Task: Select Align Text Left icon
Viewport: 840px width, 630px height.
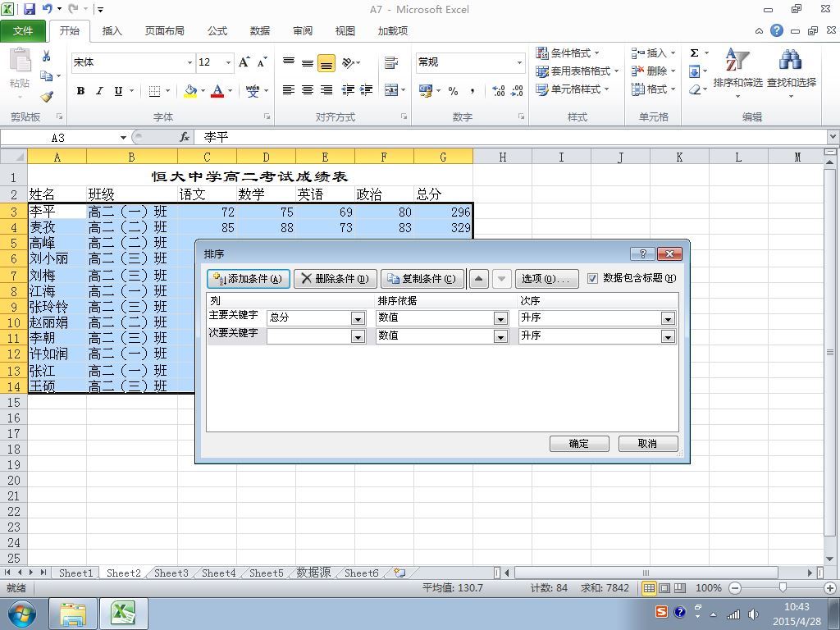Action: (x=289, y=90)
